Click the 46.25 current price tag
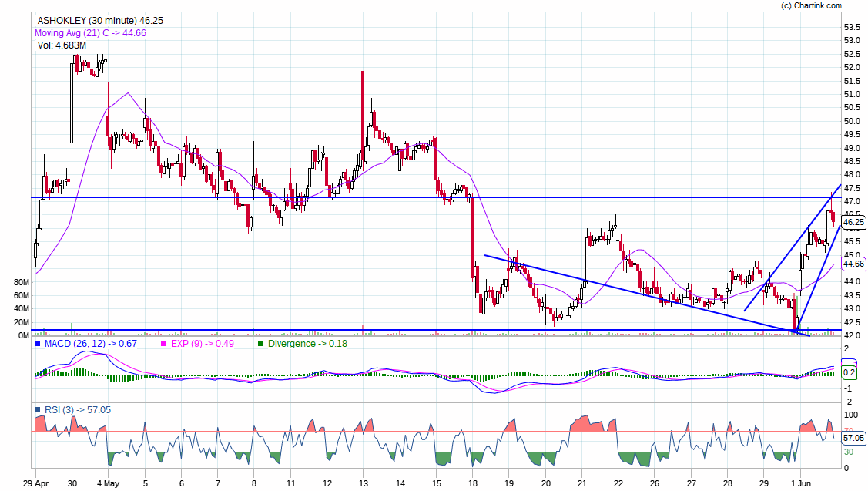Screen dimensions: 868x491 853,222
